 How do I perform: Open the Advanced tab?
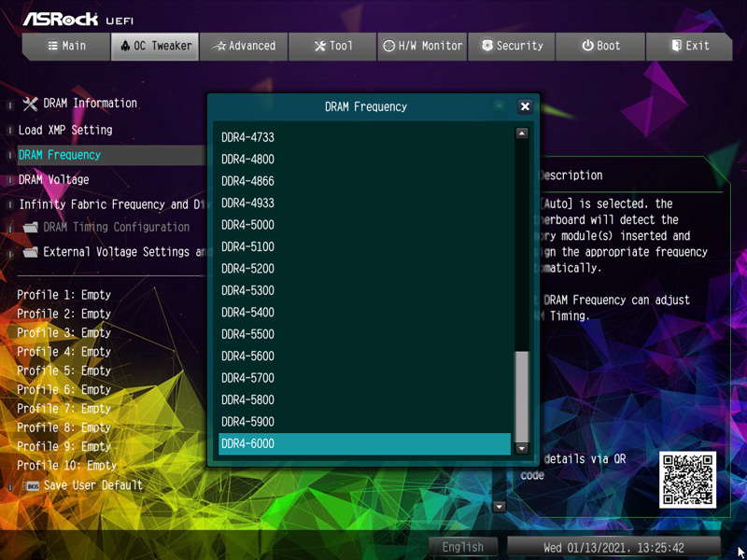pyautogui.click(x=244, y=46)
